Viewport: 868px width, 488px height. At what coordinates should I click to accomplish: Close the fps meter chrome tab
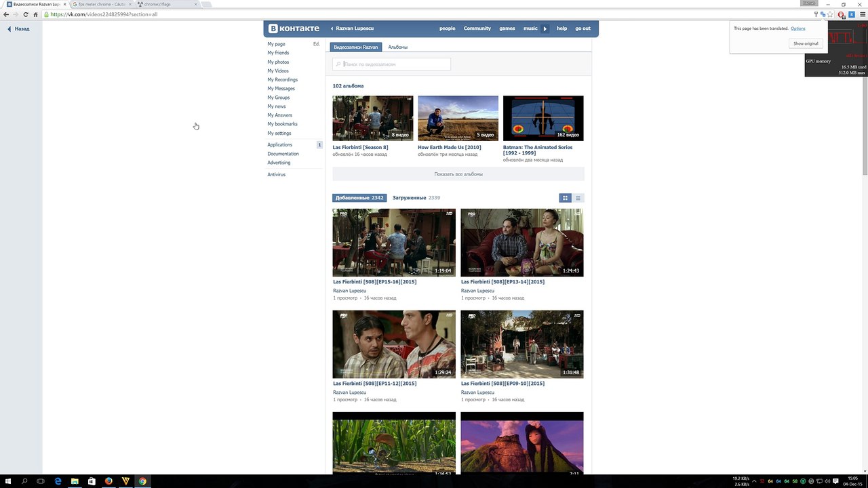130,4
